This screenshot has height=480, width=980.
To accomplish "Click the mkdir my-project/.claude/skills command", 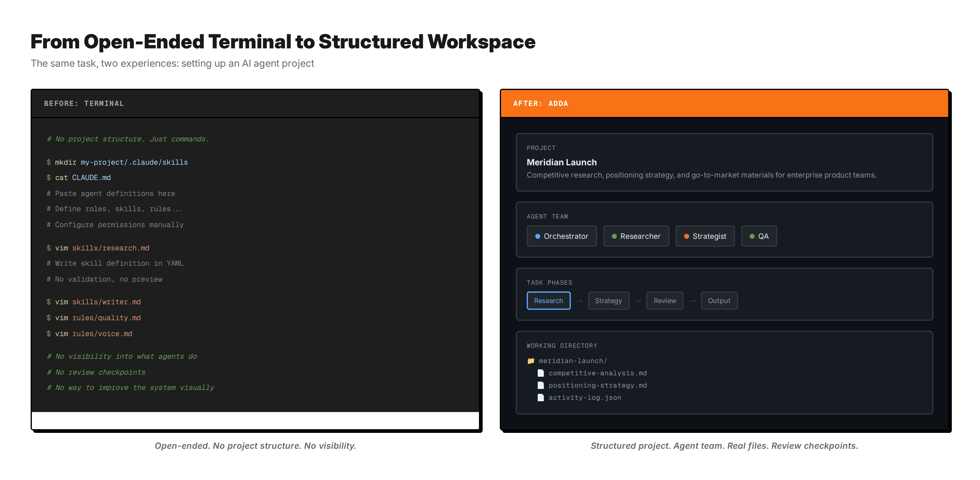I will pos(117,162).
